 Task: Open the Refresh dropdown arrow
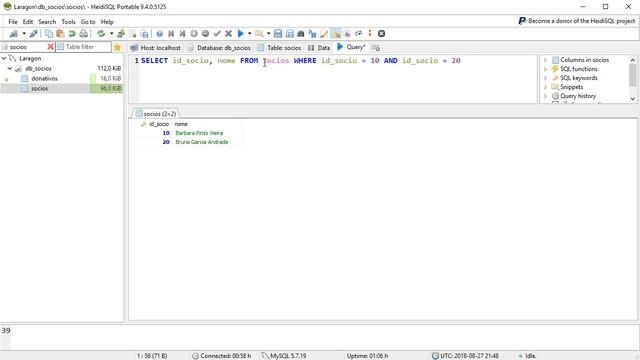(x=111, y=34)
